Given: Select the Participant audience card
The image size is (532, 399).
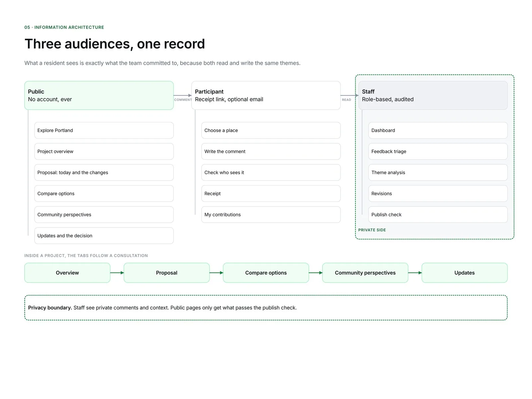Looking at the screenshot, I should [x=266, y=95].
